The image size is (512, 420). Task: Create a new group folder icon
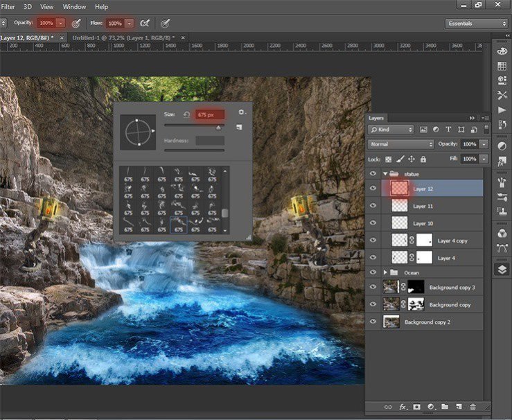444,406
